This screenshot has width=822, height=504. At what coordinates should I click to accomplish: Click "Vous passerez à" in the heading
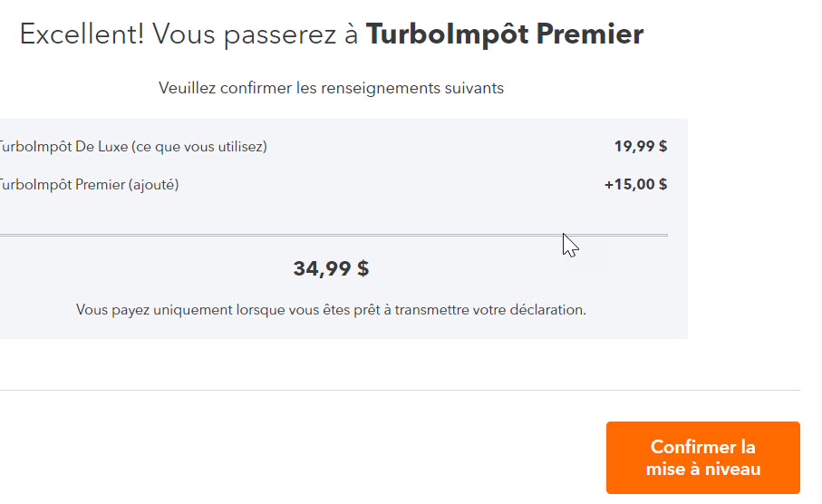[x=256, y=34]
